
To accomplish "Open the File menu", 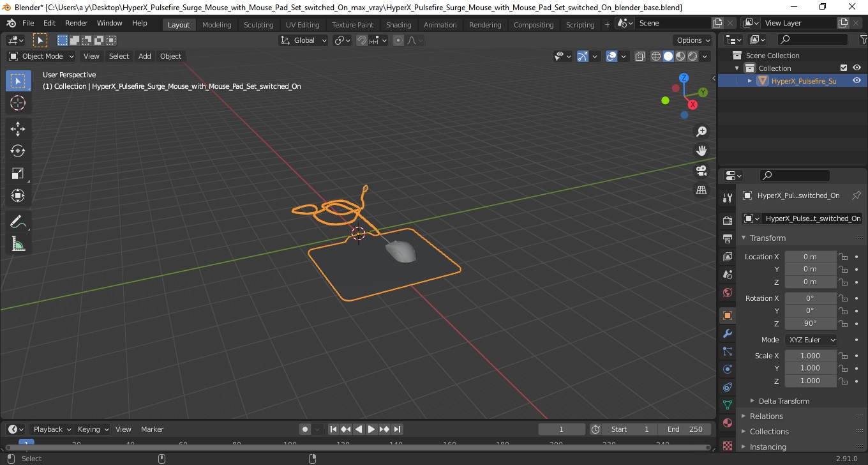I will click(28, 23).
